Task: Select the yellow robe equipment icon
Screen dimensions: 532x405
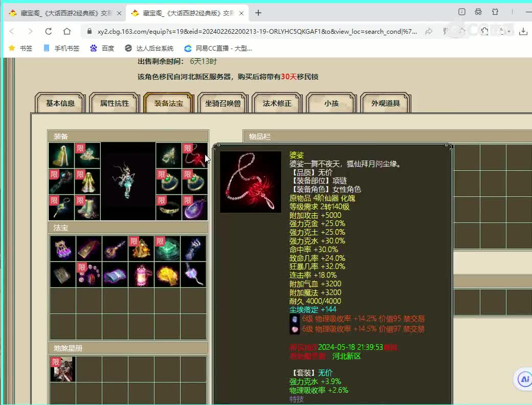Action: coord(87,182)
